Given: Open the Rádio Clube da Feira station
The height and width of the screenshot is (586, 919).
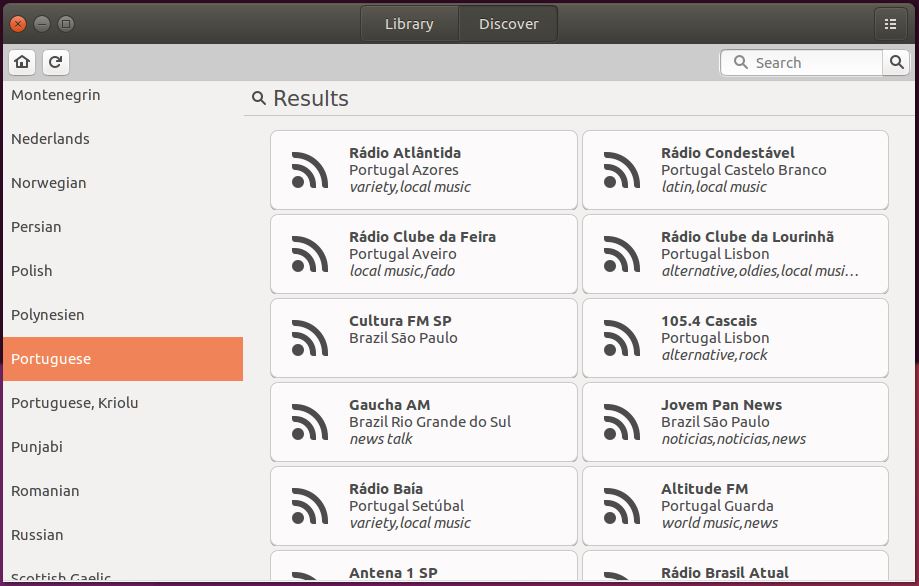Looking at the screenshot, I should [x=423, y=254].
